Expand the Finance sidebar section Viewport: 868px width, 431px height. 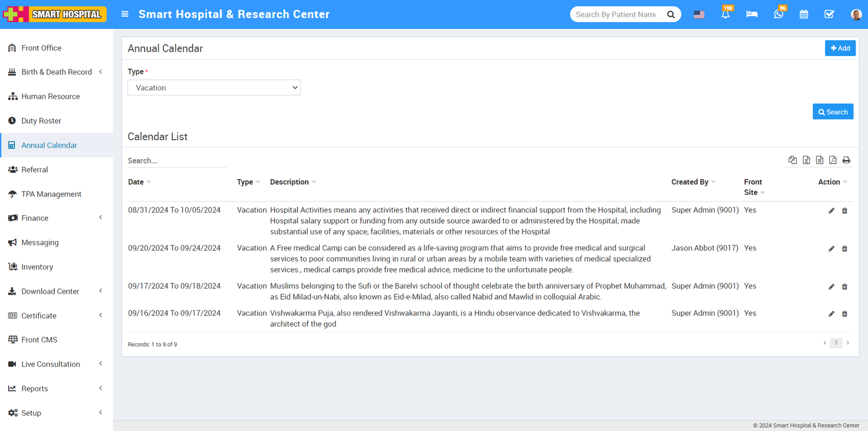click(x=56, y=218)
